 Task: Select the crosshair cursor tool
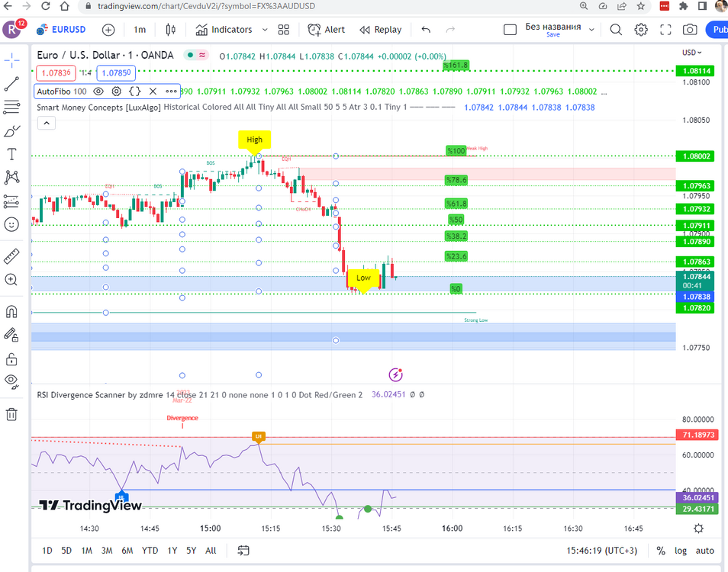coord(11,59)
